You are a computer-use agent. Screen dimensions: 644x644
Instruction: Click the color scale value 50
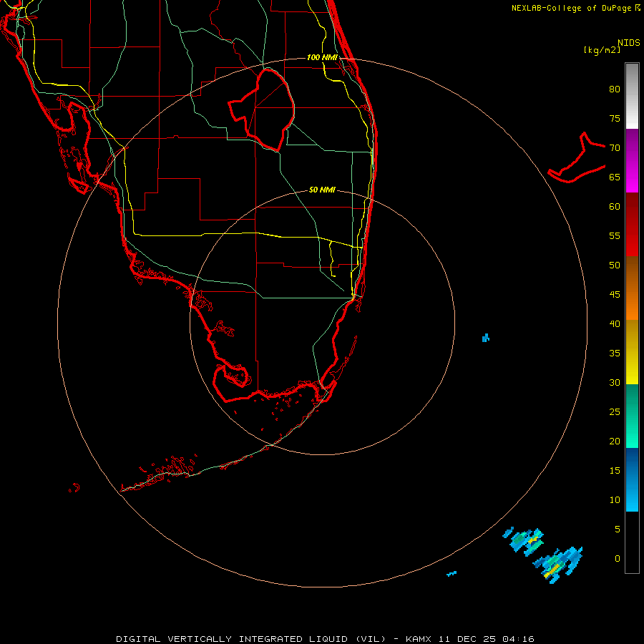(x=615, y=265)
